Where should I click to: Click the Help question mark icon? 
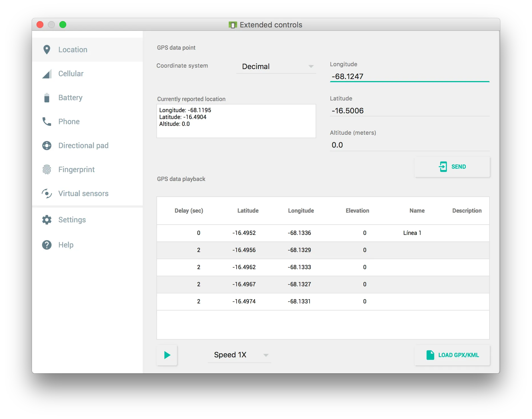pyautogui.click(x=47, y=245)
